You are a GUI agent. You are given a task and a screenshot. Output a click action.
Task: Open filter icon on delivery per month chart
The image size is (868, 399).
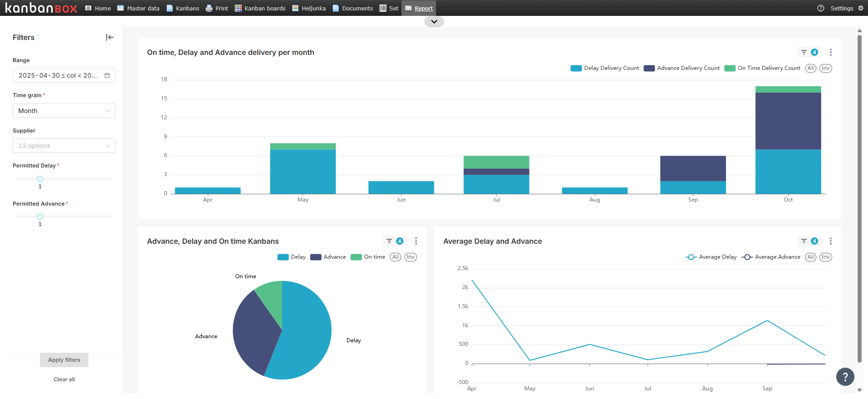tap(804, 52)
